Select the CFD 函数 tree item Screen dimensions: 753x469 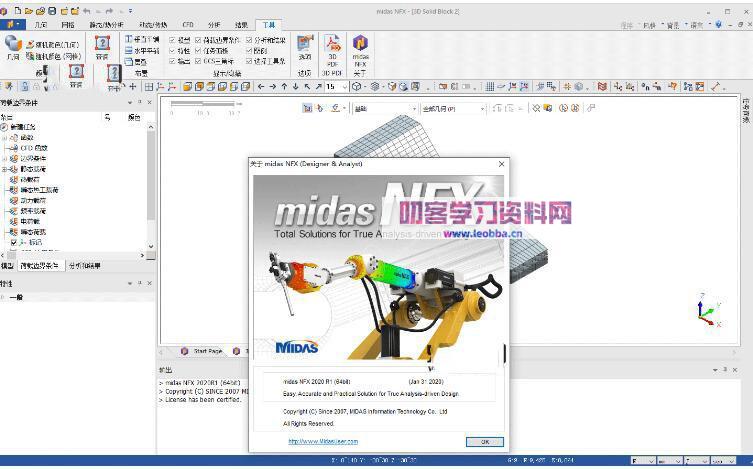[34, 148]
